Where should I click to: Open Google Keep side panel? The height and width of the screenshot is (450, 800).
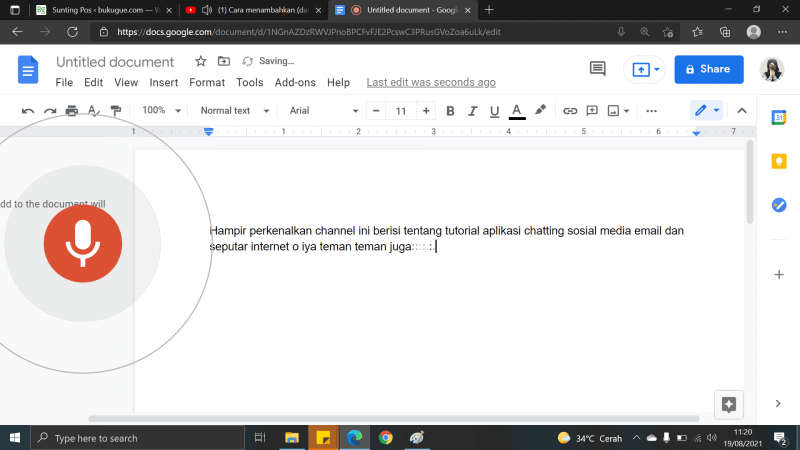(x=779, y=161)
